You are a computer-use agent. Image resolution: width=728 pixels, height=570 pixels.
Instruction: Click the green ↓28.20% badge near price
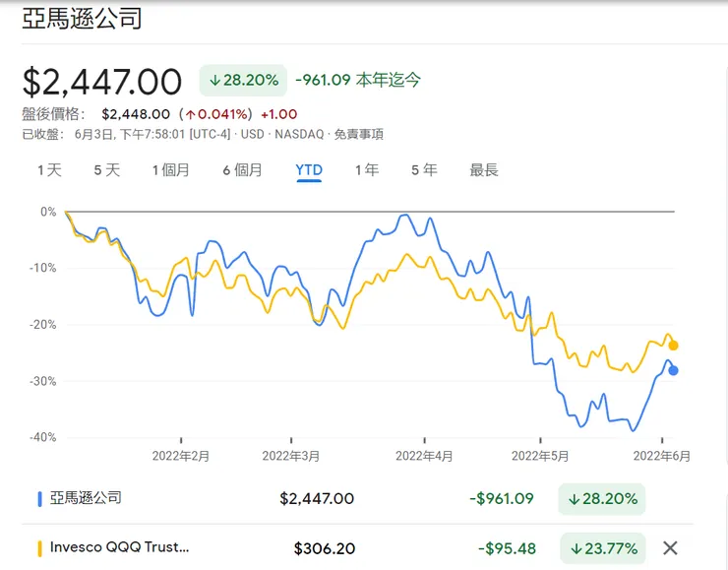(x=243, y=81)
